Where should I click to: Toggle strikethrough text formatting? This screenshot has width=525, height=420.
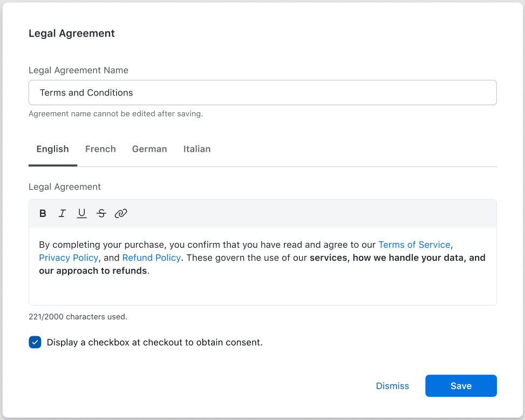(x=101, y=213)
